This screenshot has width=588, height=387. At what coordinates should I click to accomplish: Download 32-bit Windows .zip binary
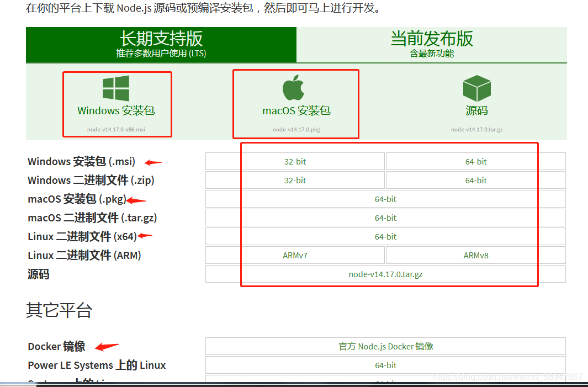point(295,181)
